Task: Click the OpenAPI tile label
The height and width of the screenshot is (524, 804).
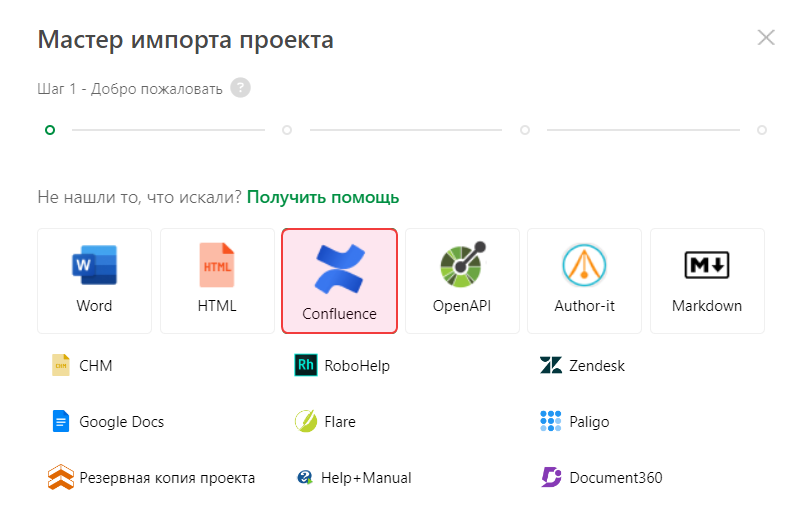Action: (462, 306)
